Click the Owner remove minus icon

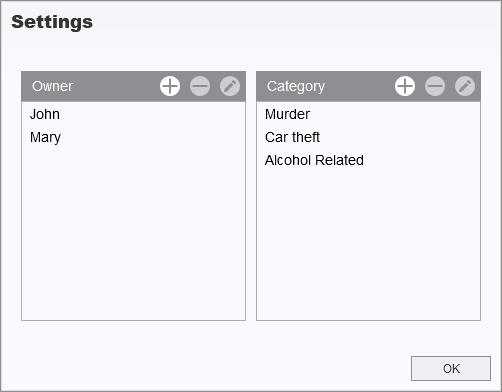click(200, 86)
